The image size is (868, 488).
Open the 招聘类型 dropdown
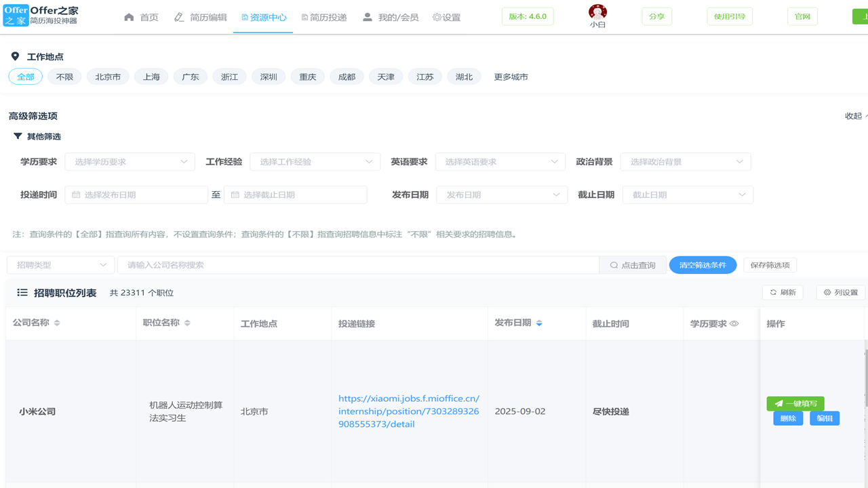(60, 265)
